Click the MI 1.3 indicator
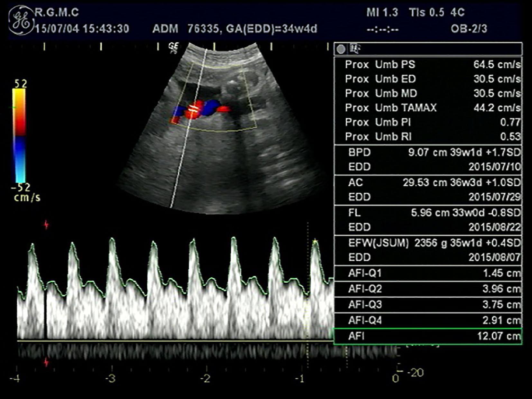 382,13
